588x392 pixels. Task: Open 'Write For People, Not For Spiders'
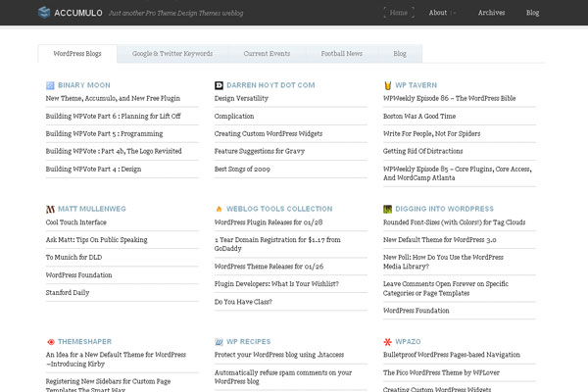point(431,134)
